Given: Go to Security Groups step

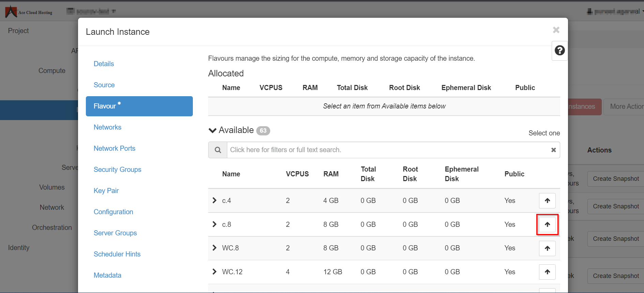Looking at the screenshot, I should point(117,170).
